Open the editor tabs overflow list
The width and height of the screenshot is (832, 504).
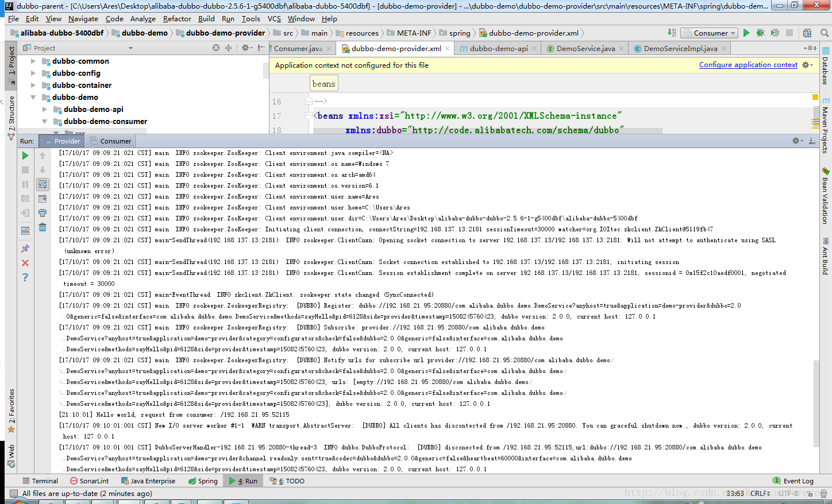810,48
